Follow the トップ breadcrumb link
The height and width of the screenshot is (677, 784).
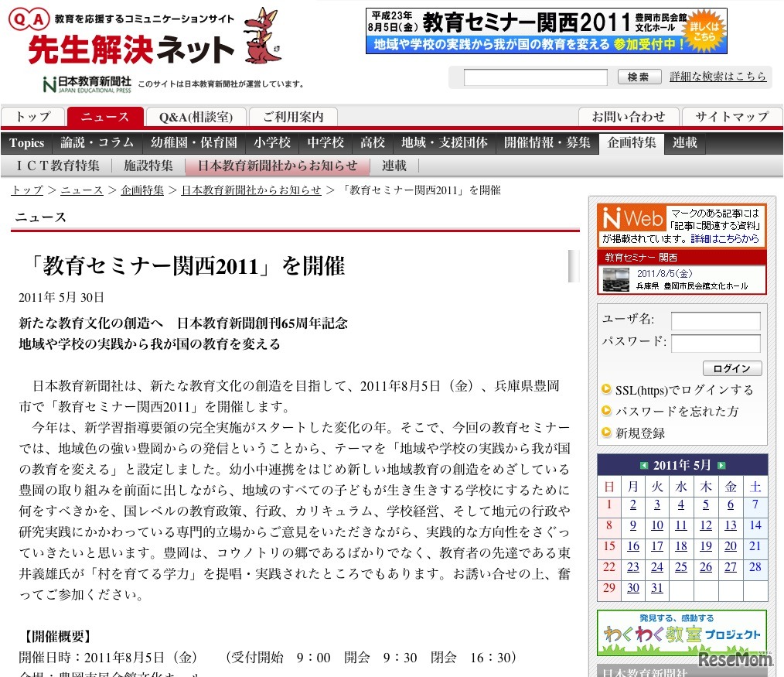(27, 190)
